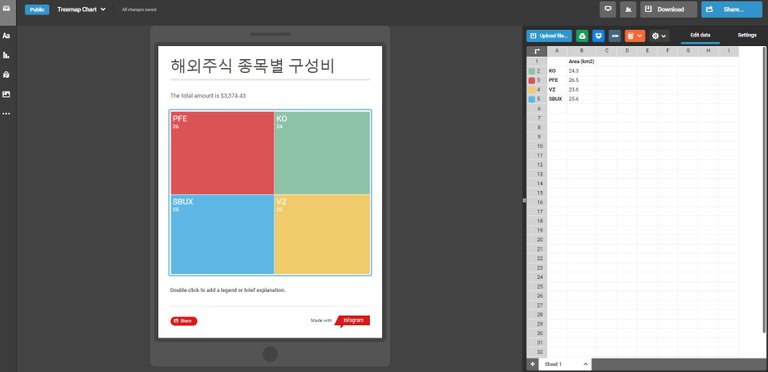This screenshot has width=768, height=372.
Task: Select cell containing KO label
Action: [x=557, y=71]
